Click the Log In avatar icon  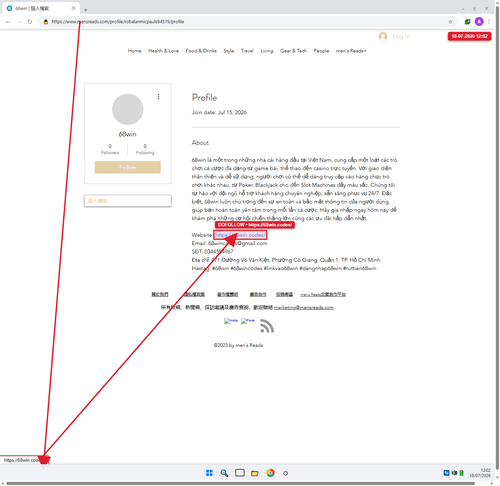click(383, 36)
